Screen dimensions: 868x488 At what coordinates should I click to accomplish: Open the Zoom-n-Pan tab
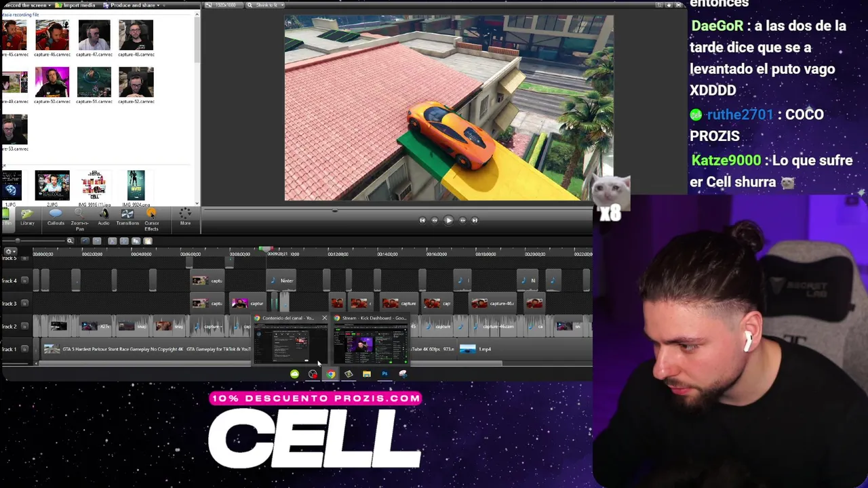coord(79,219)
